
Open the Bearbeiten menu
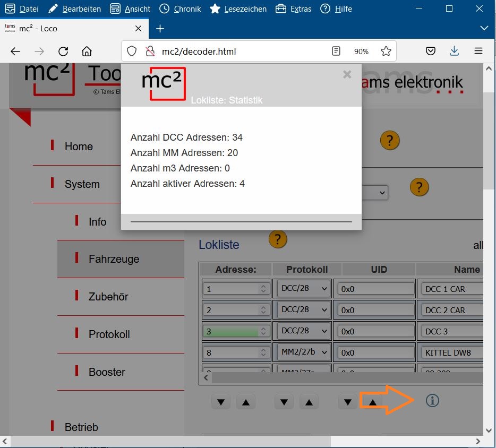75,9
